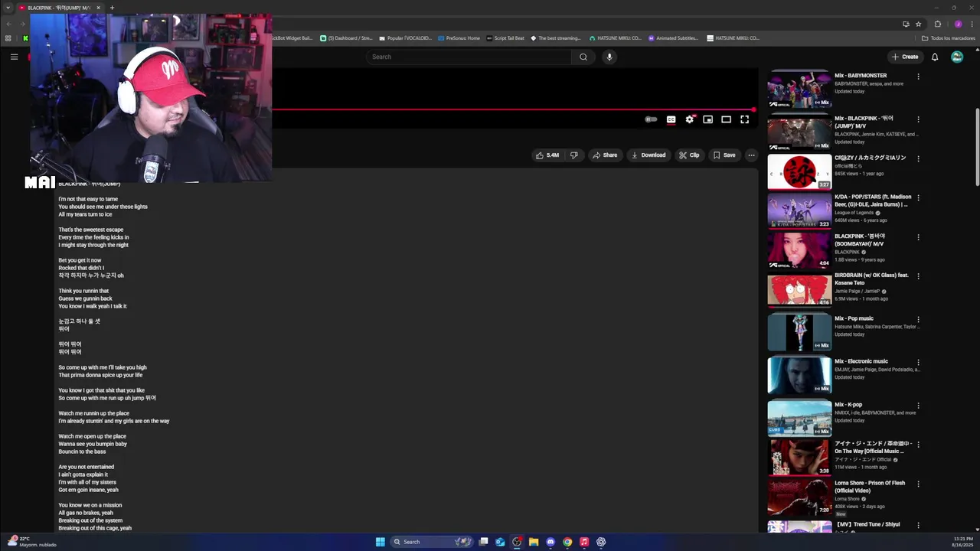Screen dimensions: 980x551
Task: Open the Windows Start menu
Action: 380,542
